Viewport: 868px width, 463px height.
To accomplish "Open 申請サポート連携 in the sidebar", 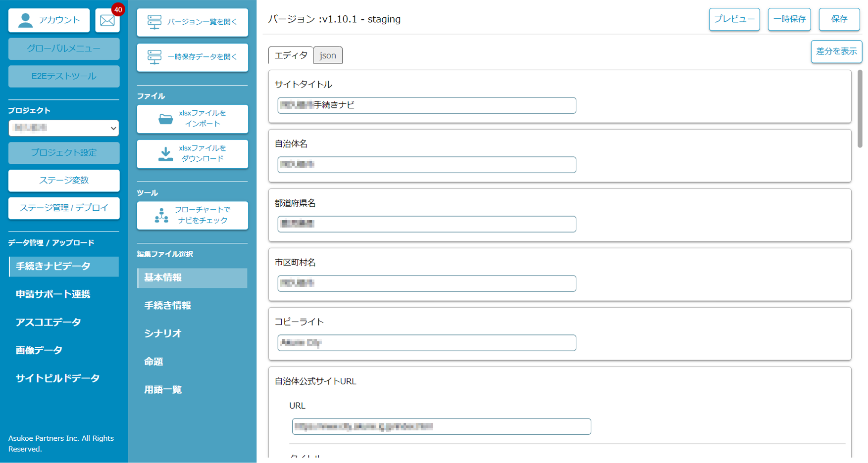I will [53, 294].
